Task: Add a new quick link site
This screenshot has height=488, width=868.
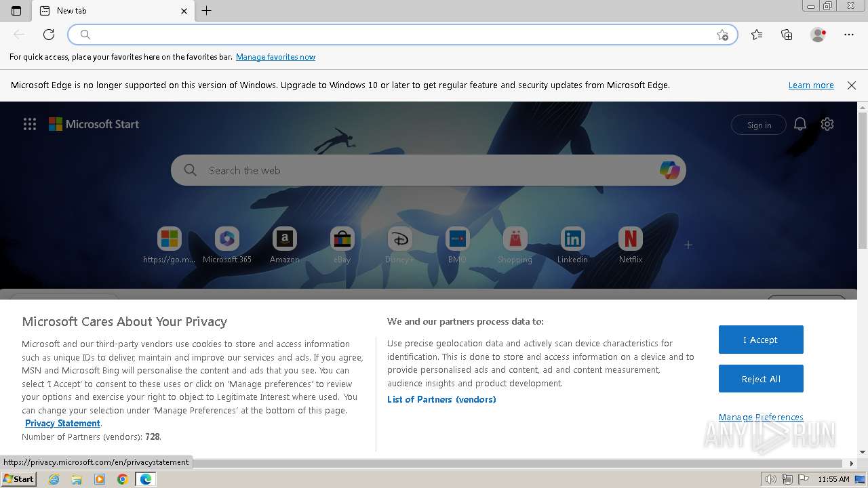Action: pos(688,245)
